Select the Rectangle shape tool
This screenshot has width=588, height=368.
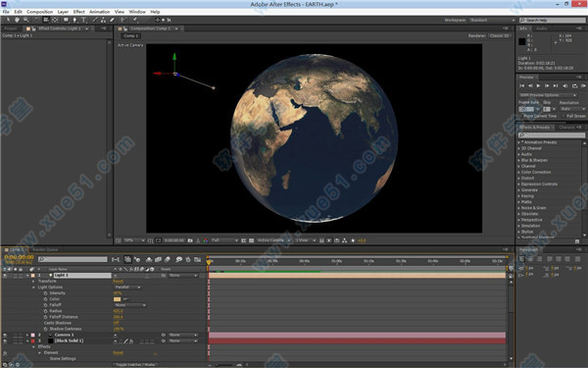[66, 20]
